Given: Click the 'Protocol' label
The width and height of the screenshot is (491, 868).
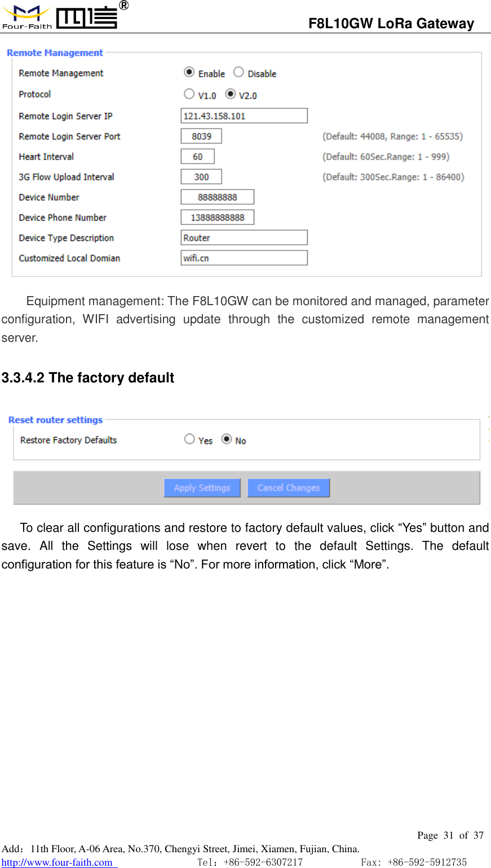Looking at the screenshot, I should point(35,94).
